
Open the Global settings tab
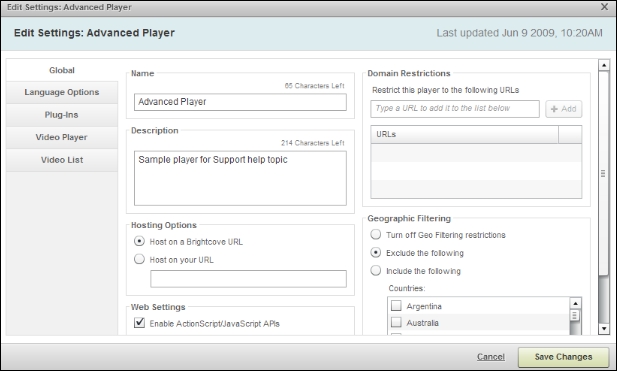tap(62, 70)
